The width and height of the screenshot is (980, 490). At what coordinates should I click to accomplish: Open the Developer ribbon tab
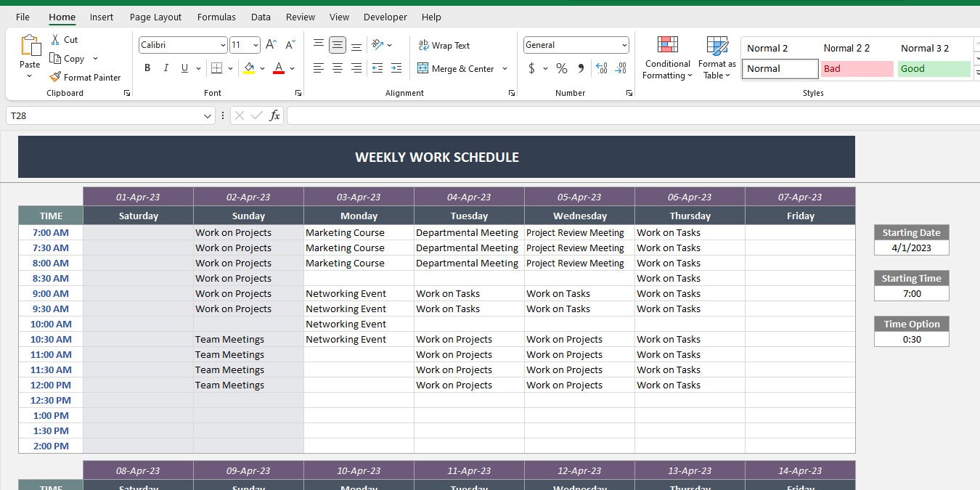tap(385, 17)
